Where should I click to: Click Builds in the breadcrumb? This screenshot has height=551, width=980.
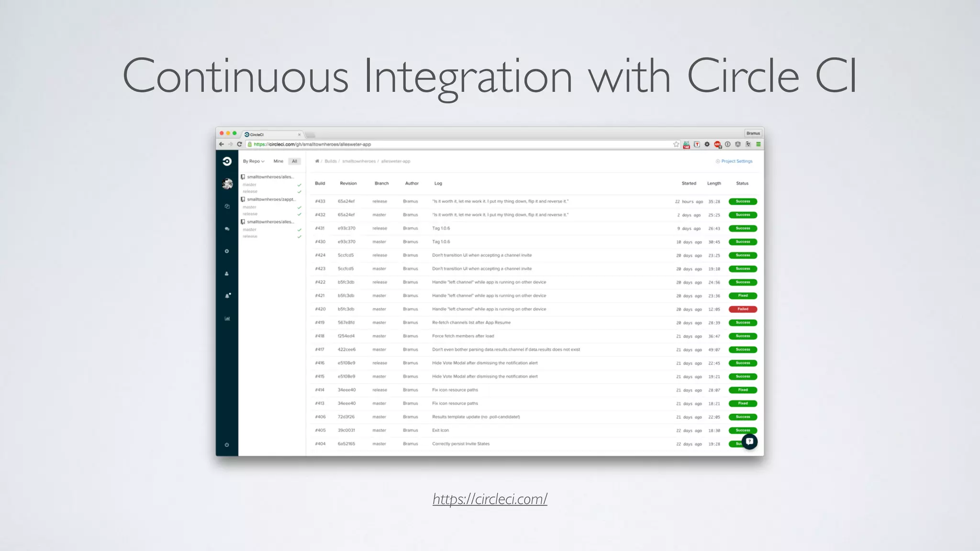pyautogui.click(x=331, y=161)
